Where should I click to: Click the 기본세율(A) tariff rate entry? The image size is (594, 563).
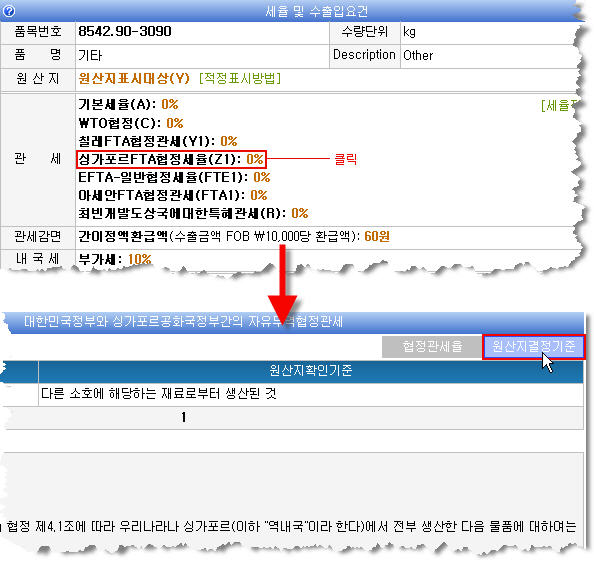pyautogui.click(x=128, y=104)
